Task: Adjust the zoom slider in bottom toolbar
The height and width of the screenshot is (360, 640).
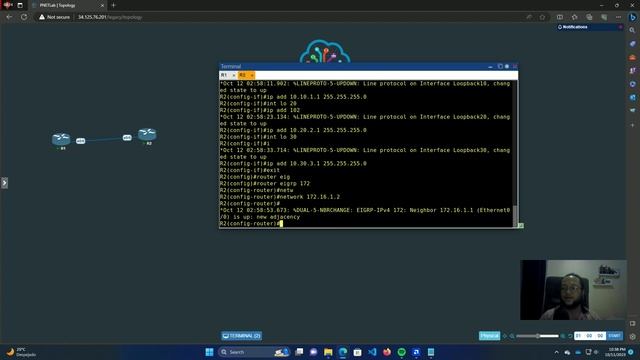Action: 537,336
